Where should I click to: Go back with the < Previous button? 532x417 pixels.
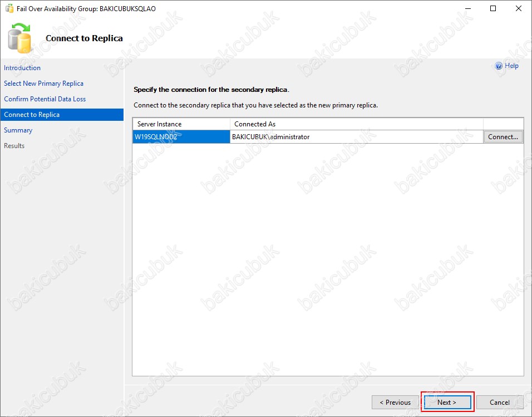pyautogui.click(x=395, y=403)
